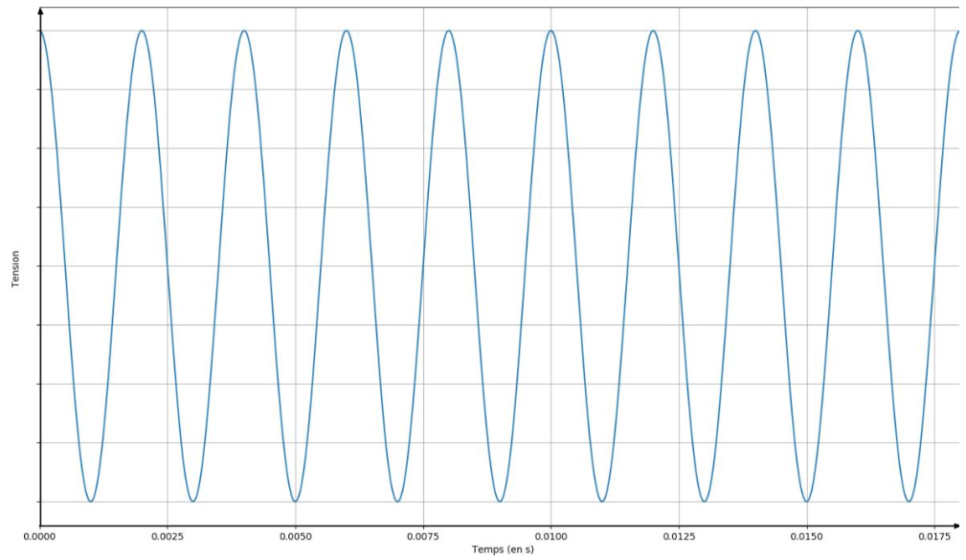Viewport: 966px width, 560px height.
Task: Click the first trough of the sine curve
Action: pyautogui.click(x=91, y=501)
